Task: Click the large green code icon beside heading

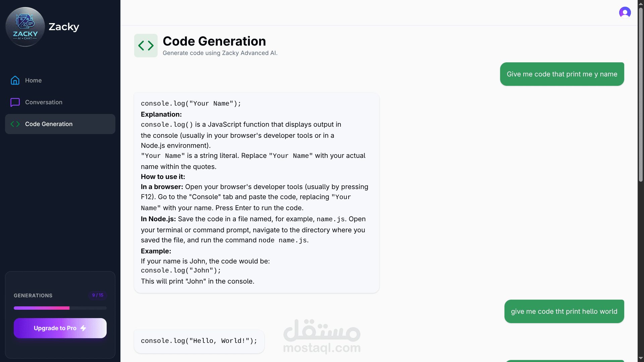Action: [x=146, y=46]
